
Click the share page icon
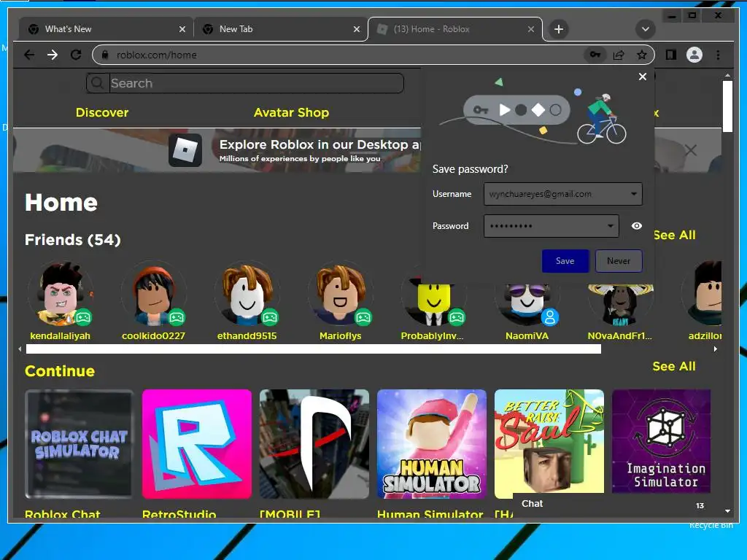(619, 55)
